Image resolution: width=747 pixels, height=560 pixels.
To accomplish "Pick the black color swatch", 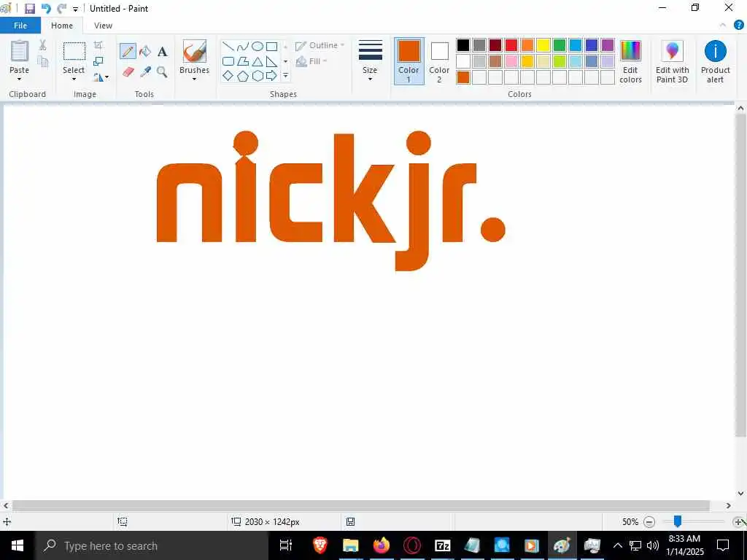I will coord(463,45).
